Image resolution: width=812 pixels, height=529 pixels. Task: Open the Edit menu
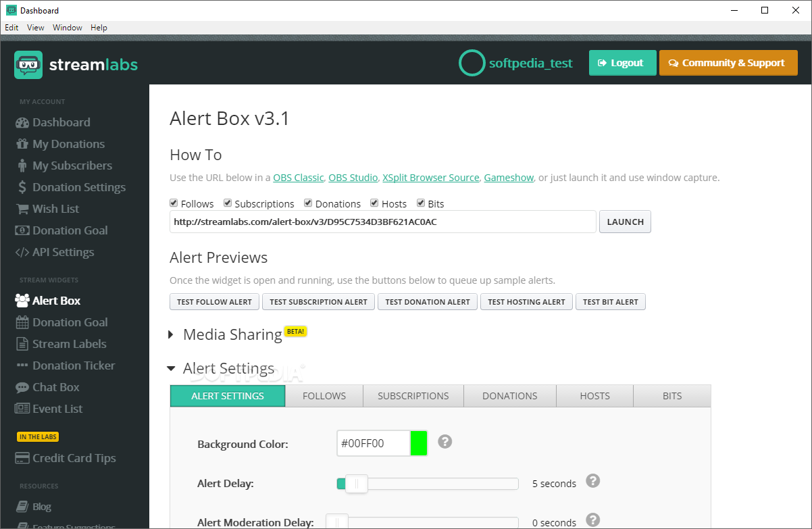coord(11,28)
